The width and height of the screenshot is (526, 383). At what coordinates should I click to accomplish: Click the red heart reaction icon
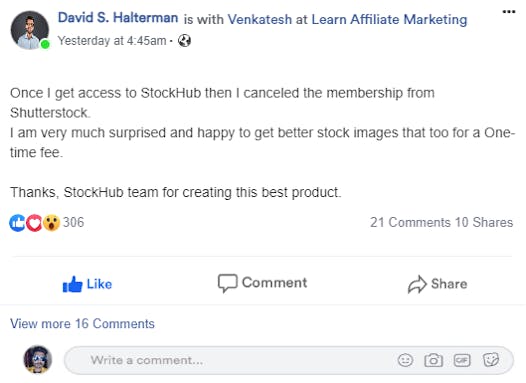34,223
